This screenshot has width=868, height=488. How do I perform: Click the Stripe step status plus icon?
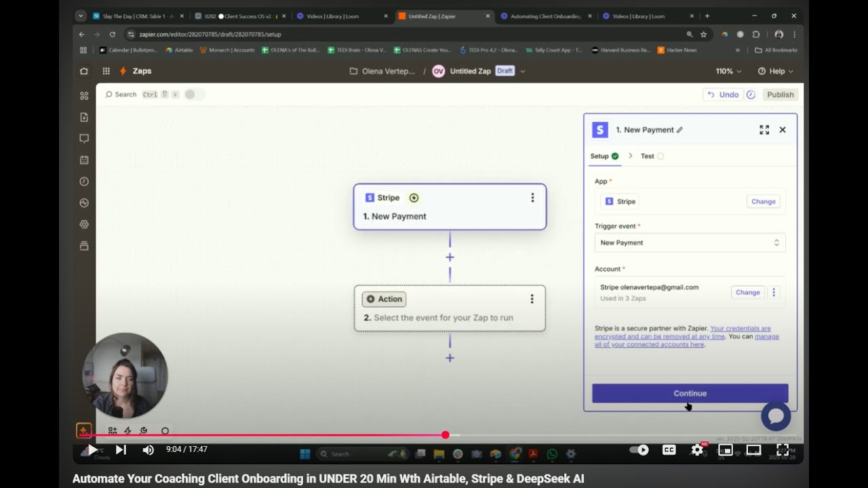click(414, 198)
